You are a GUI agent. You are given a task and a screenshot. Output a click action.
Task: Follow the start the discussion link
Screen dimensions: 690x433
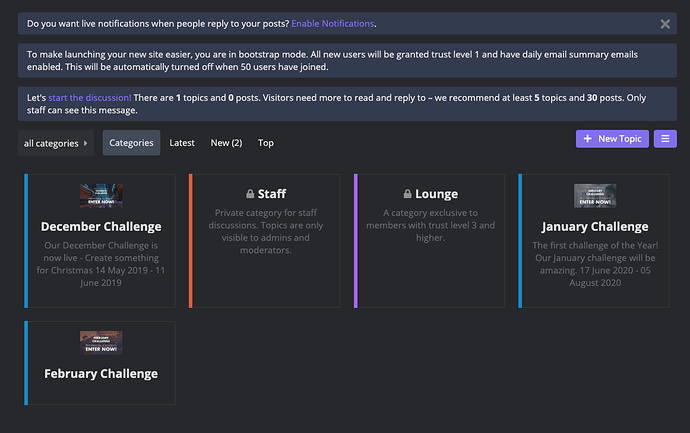pyautogui.click(x=90, y=98)
